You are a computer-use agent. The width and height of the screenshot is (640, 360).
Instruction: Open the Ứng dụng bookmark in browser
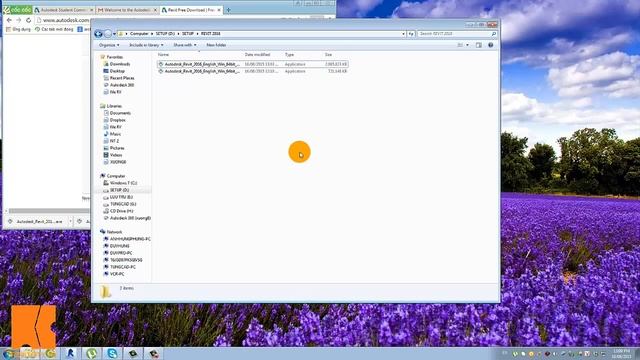point(18,29)
